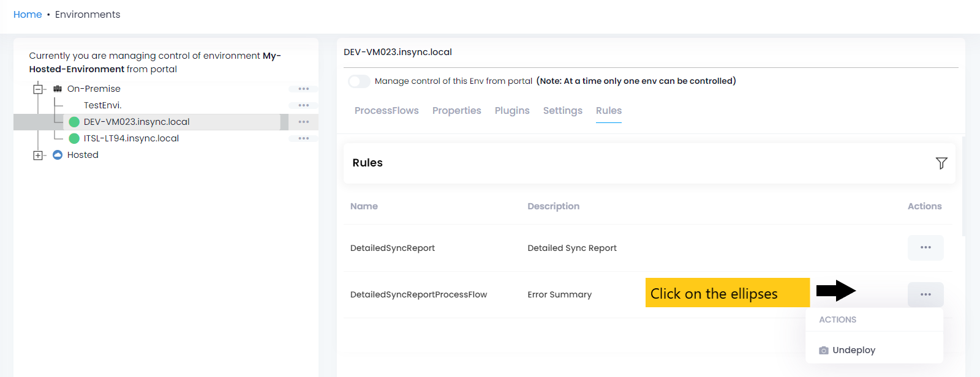Open ellipsis menu for ITSL-LT94 tree row

(303, 138)
